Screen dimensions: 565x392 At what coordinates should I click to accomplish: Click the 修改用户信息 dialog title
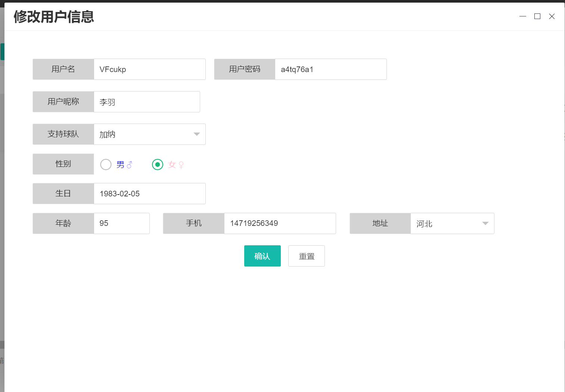pyautogui.click(x=54, y=17)
